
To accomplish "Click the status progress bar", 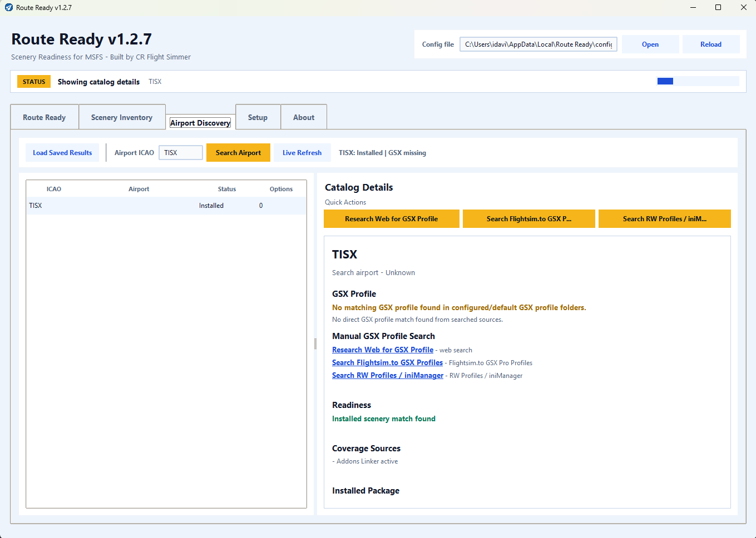I will 698,81.
